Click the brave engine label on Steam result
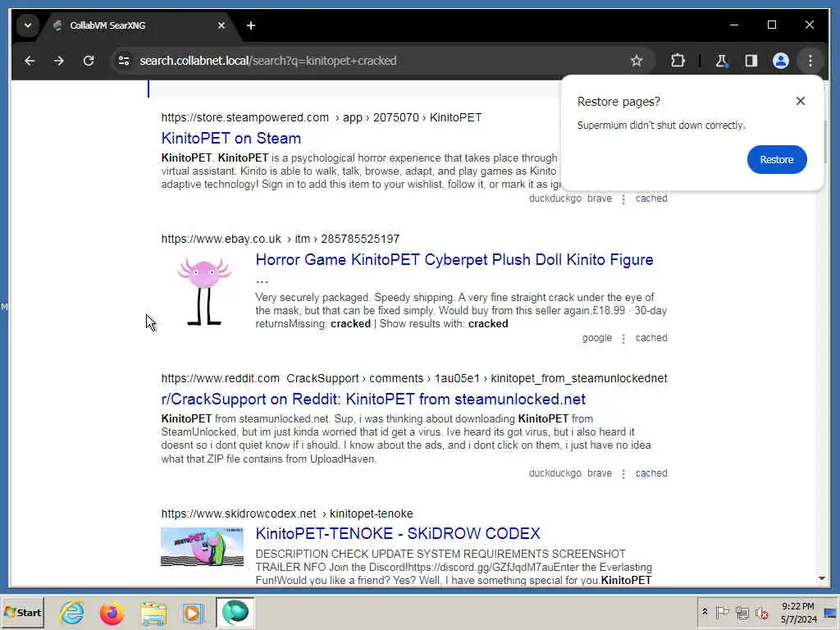Image resolution: width=840 pixels, height=630 pixels. pos(600,199)
